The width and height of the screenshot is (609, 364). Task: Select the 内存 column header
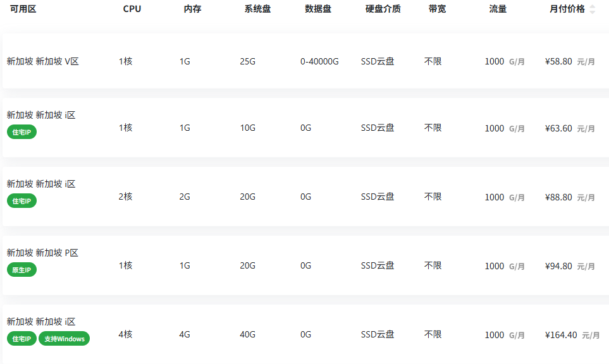click(x=192, y=9)
